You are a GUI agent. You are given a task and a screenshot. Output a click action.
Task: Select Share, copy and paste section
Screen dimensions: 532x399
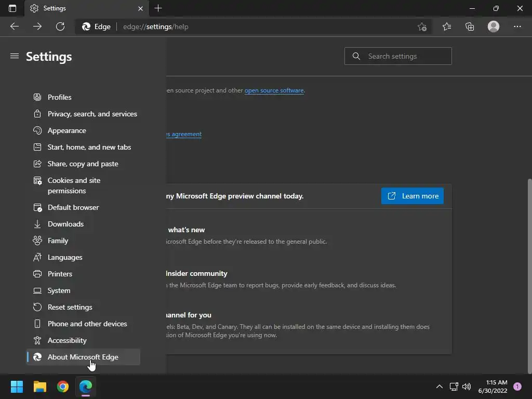pos(83,164)
